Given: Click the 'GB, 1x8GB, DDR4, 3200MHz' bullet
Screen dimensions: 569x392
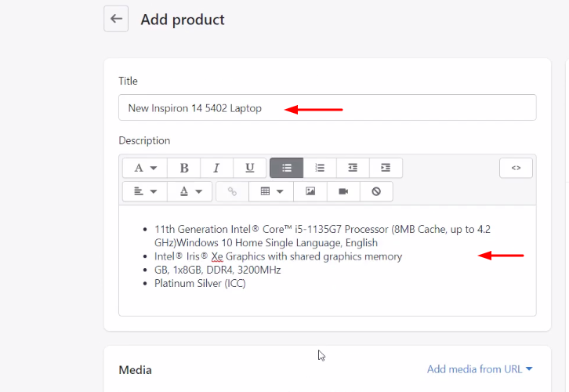Looking at the screenshot, I should coord(217,270).
